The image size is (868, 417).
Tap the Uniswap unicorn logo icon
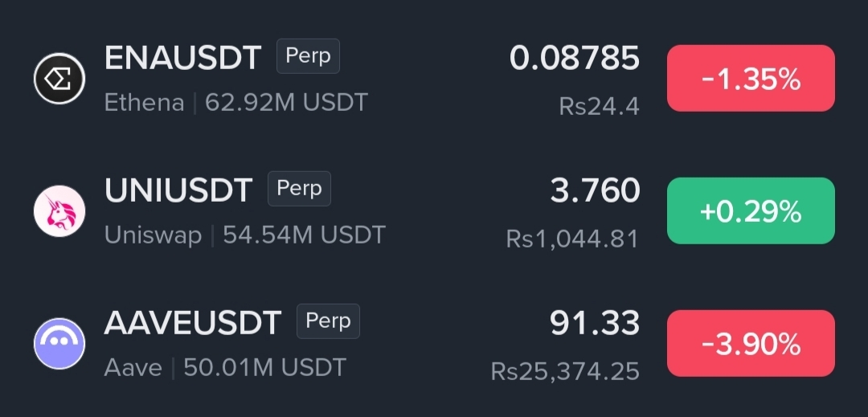pos(59,211)
